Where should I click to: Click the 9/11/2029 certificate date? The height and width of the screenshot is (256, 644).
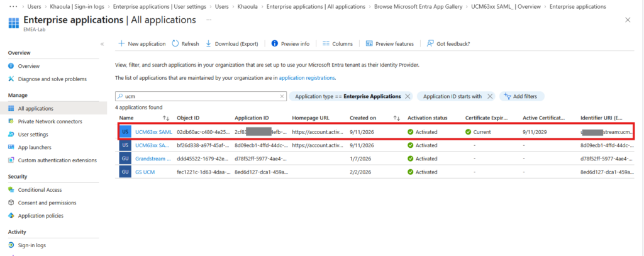(533, 132)
